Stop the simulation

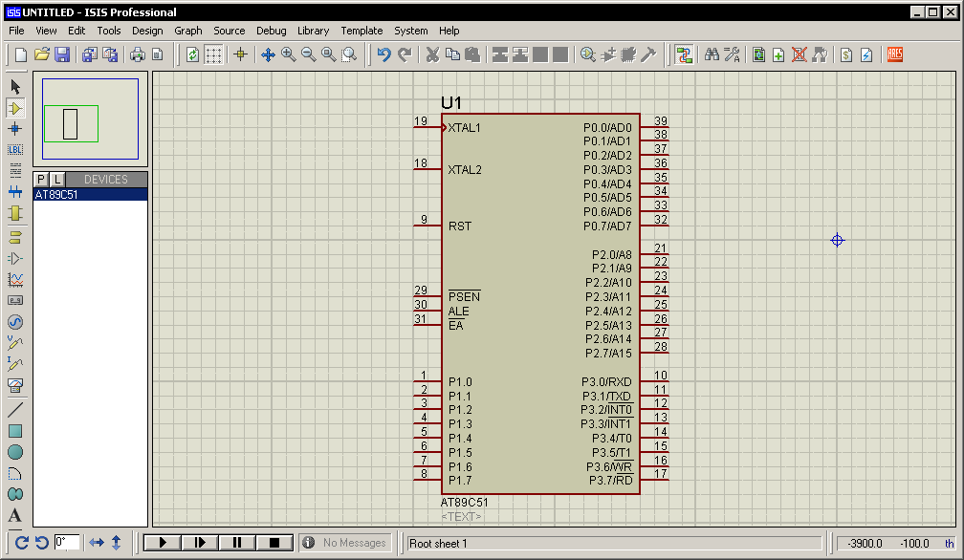(274, 543)
